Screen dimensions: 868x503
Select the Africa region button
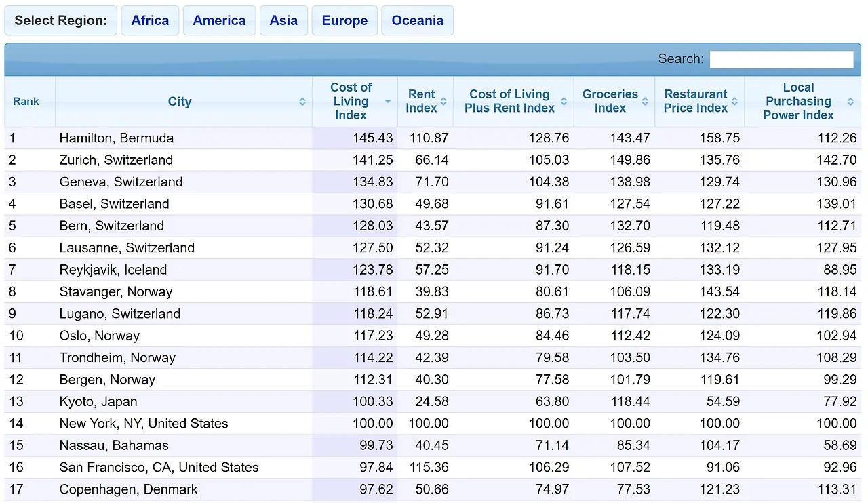click(150, 20)
